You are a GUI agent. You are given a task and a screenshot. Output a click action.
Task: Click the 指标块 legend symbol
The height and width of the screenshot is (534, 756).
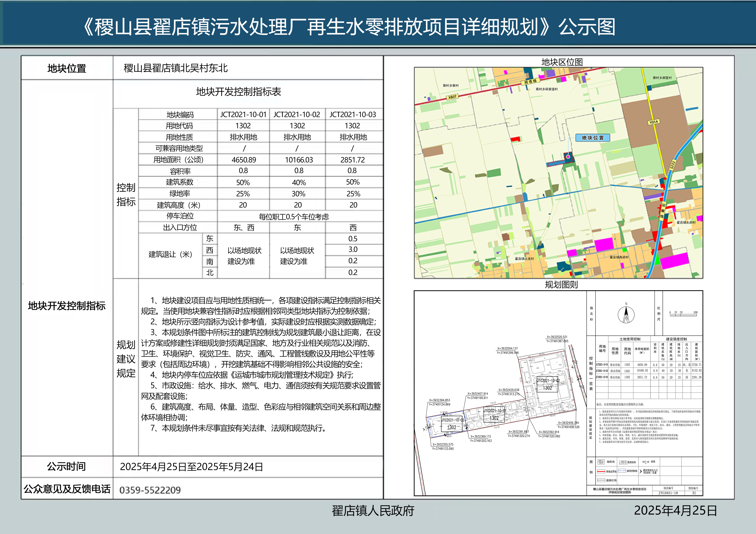coord(601,462)
